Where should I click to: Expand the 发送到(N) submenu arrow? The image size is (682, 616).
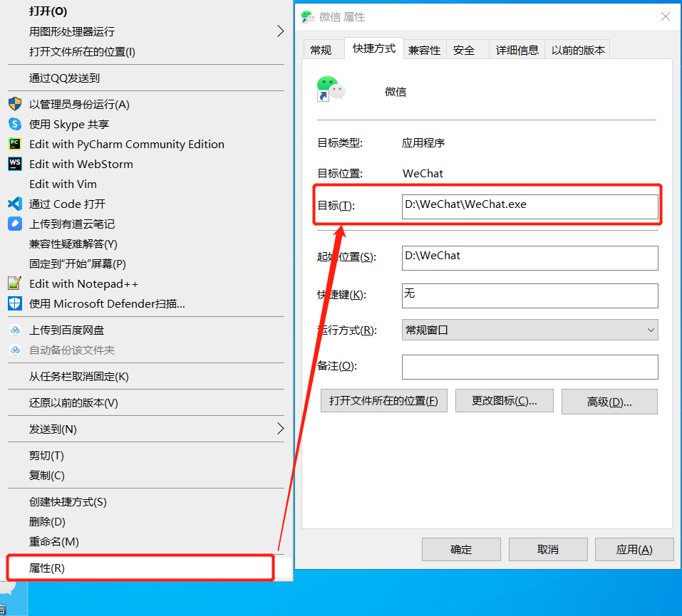[x=281, y=429]
